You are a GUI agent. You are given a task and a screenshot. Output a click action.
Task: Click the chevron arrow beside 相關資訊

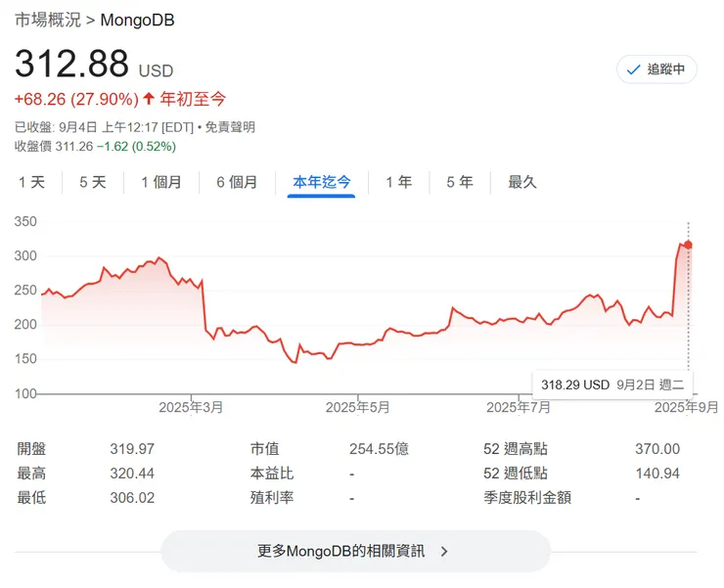click(x=444, y=551)
